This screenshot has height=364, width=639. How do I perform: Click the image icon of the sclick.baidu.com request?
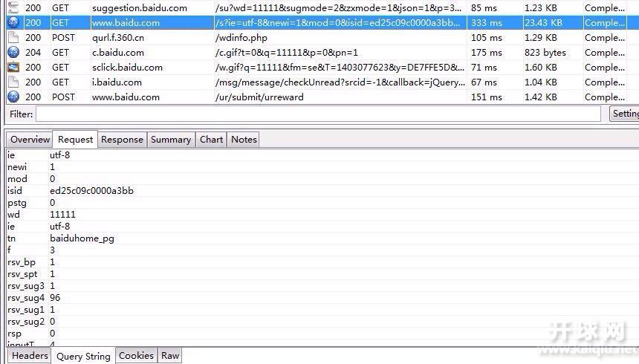[x=13, y=68]
